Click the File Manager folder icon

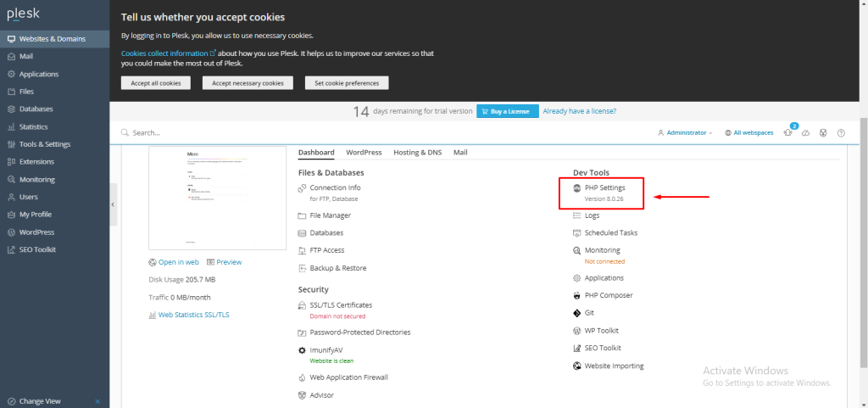coord(302,215)
